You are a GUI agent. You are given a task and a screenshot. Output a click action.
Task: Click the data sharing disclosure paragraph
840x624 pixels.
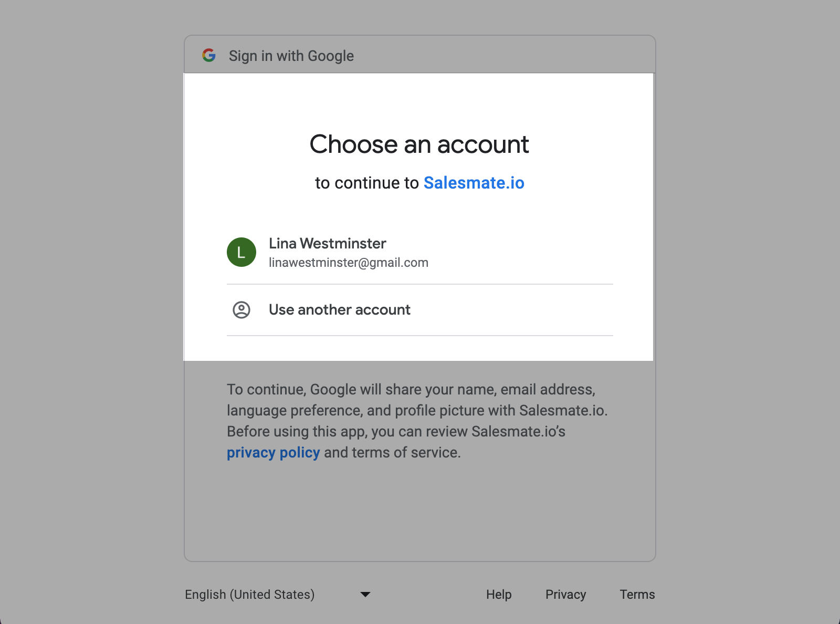(417, 421)
